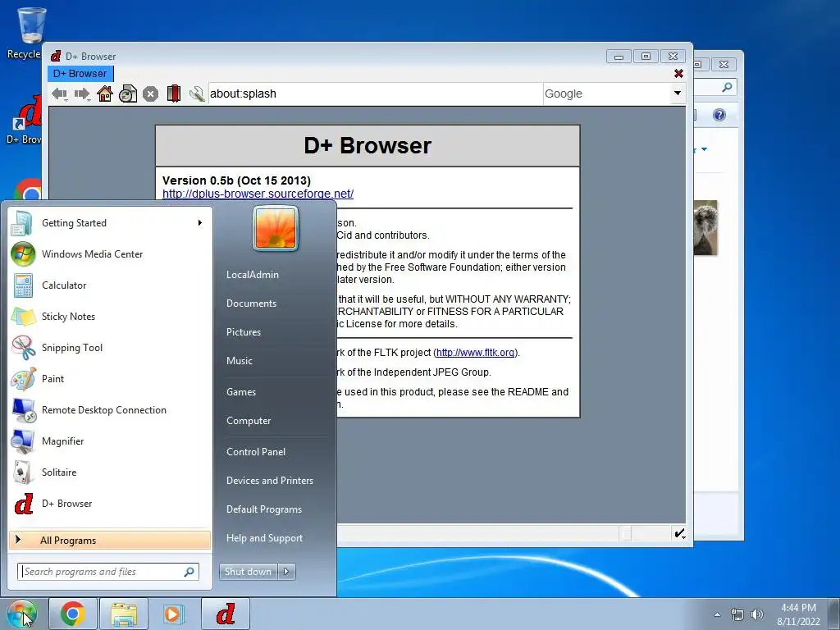
Task: Close the tab with the red X
Action: [678, 73]
